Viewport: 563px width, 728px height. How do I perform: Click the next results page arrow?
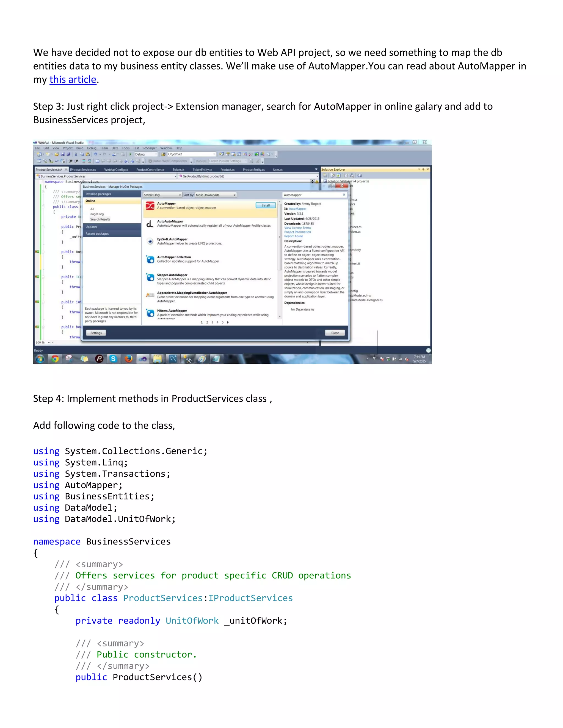click(228, 322)
